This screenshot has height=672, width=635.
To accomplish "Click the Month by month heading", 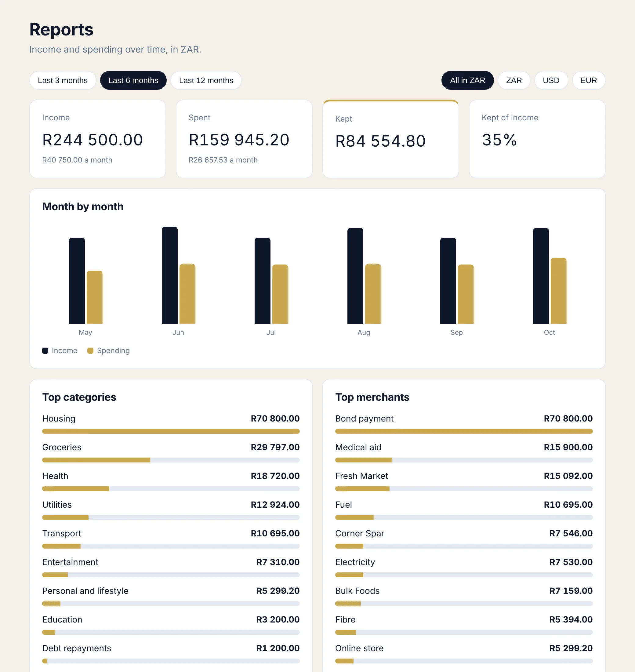I will click(x=83, y=206).
